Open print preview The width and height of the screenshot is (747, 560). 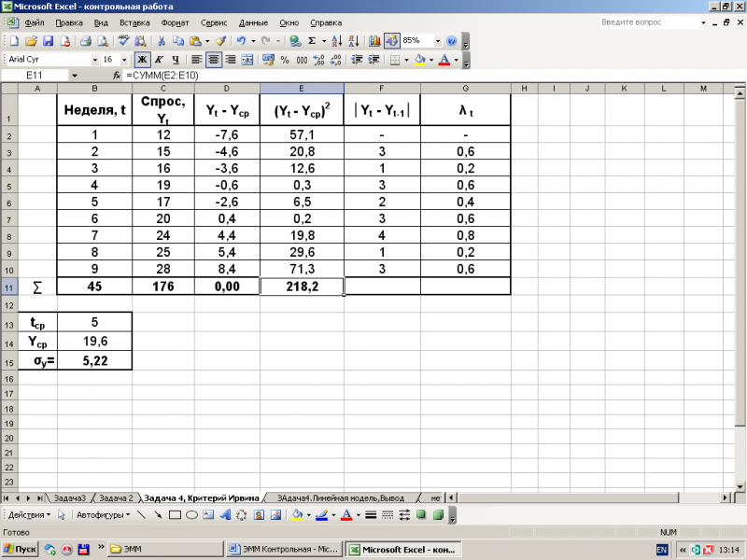coord(103,41)
